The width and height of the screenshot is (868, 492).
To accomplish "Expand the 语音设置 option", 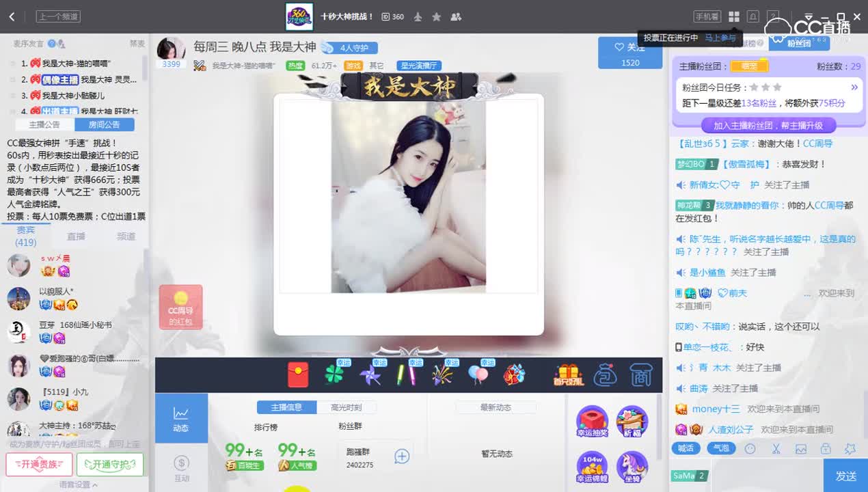I will [x=78, y=485].
